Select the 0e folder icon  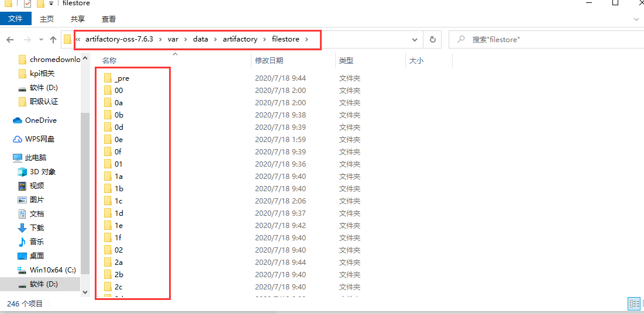coord(108,140)
